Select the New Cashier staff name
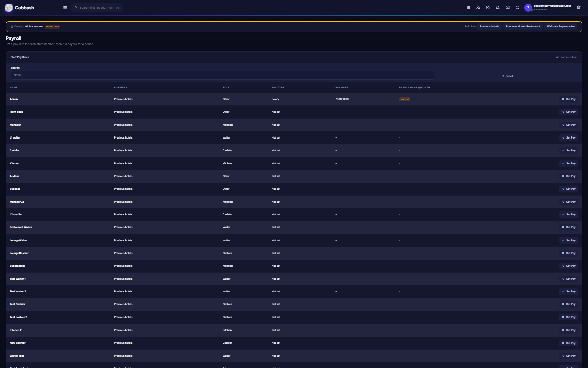 click(x=18, y=343)
